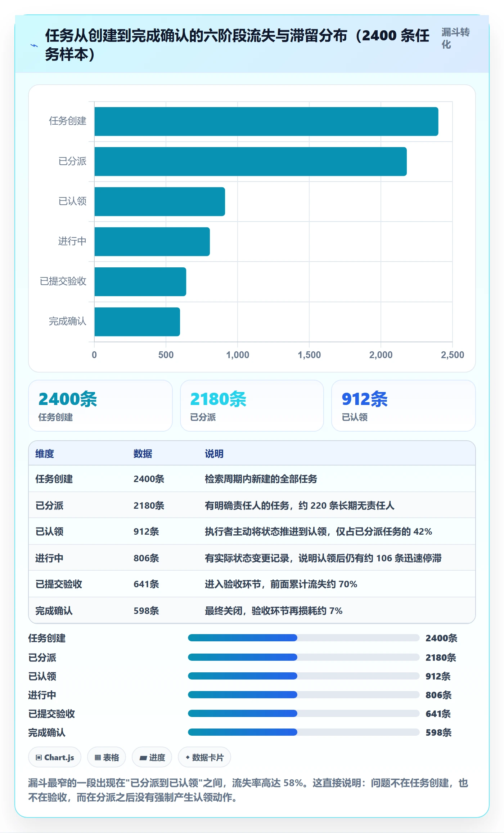Click the note mentioning 106 条迅速停滞
The width and height of the screenshot is (504, 833).
tap(323, 558)
